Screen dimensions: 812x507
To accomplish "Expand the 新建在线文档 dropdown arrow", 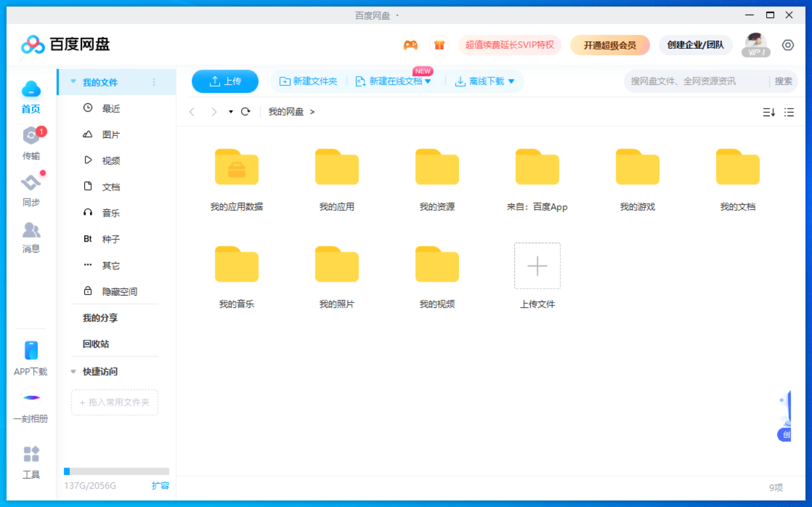I will tap(428, 81).
